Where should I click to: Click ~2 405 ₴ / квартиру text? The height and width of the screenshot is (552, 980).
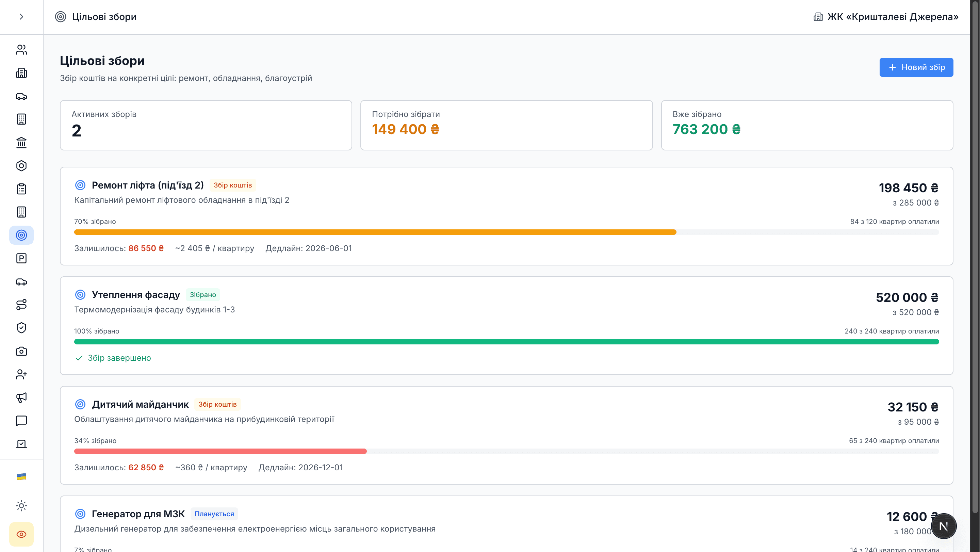[x=215, y=248]
